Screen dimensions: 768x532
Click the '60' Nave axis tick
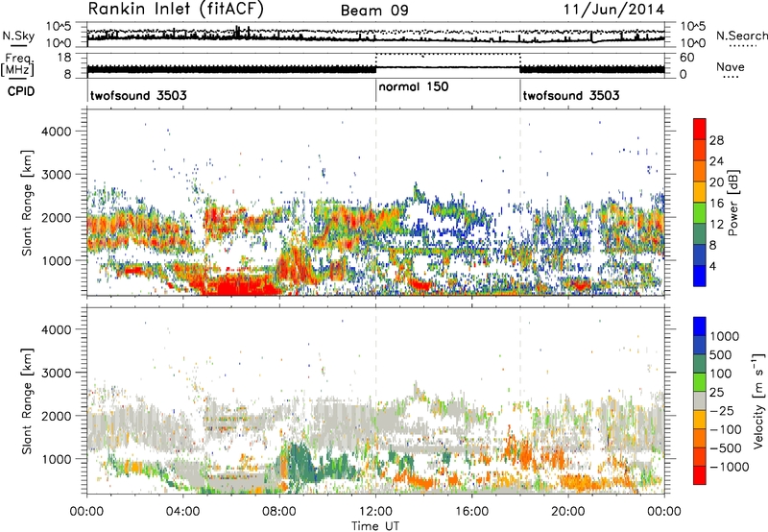pyautogui.click(x=687, y=58)
